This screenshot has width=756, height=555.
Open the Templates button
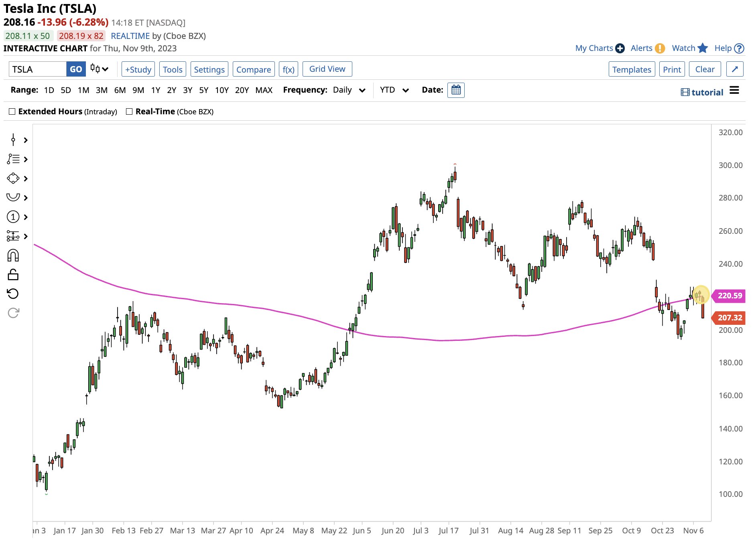pyautogui.click(x=632, y=69)
